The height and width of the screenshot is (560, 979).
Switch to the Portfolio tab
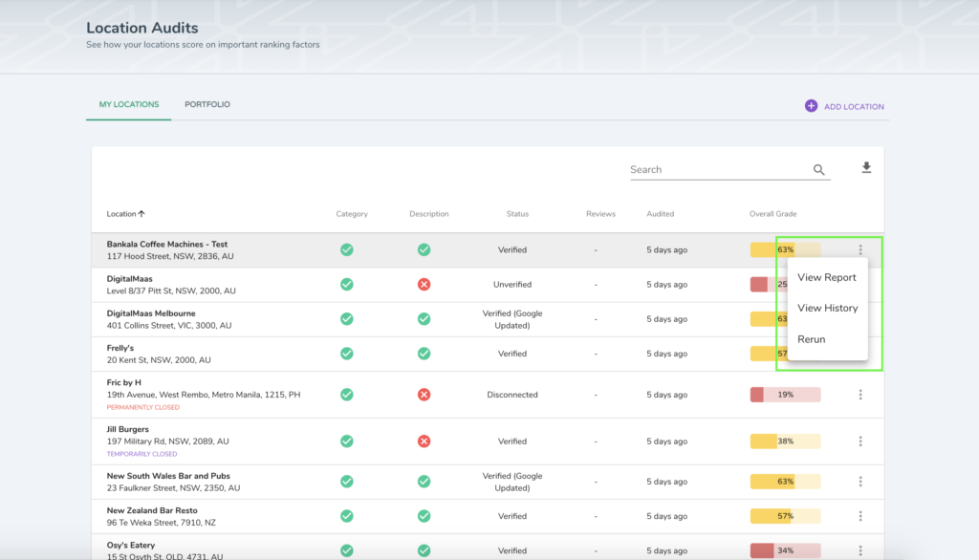pos(207,104)
